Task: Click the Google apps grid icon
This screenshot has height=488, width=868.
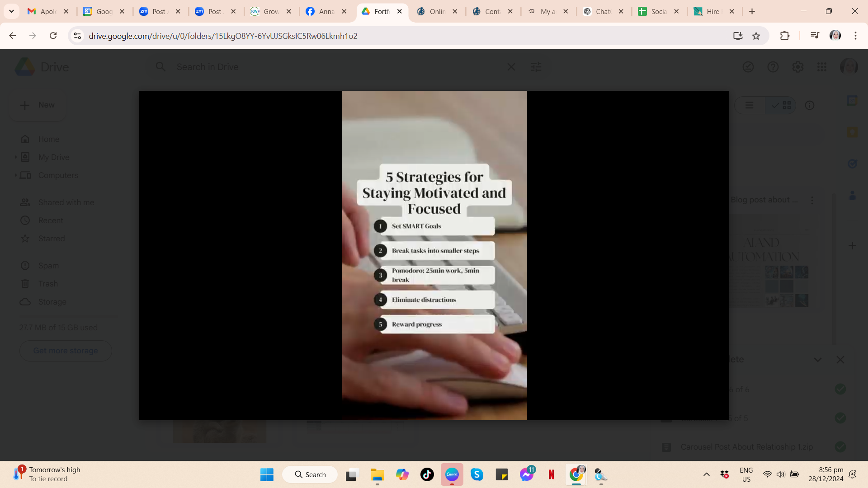Action: pyautogui.click(x=822, y=67)
